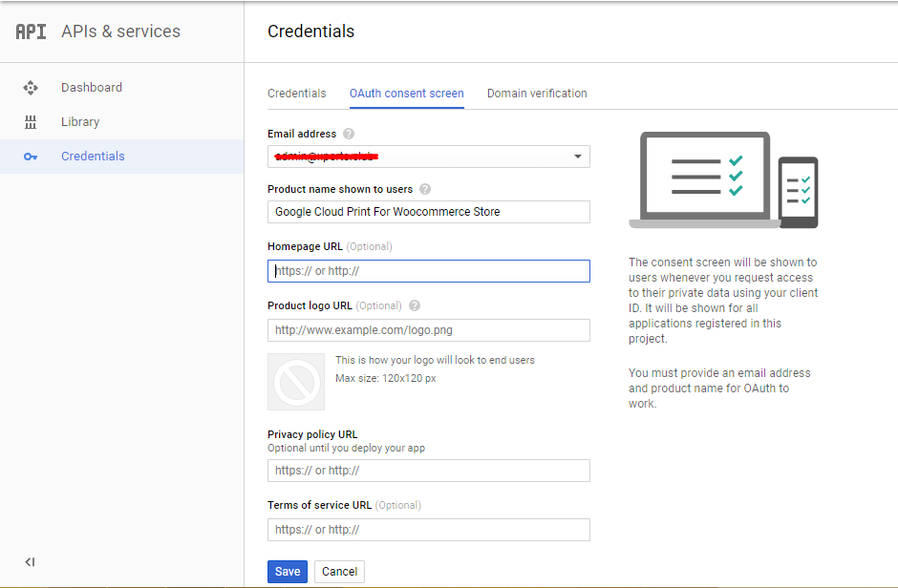Screen dimensions: 898x588
Task: Click the Terms of service URL field
Action: pyautogui.click(x=428, y=530)
